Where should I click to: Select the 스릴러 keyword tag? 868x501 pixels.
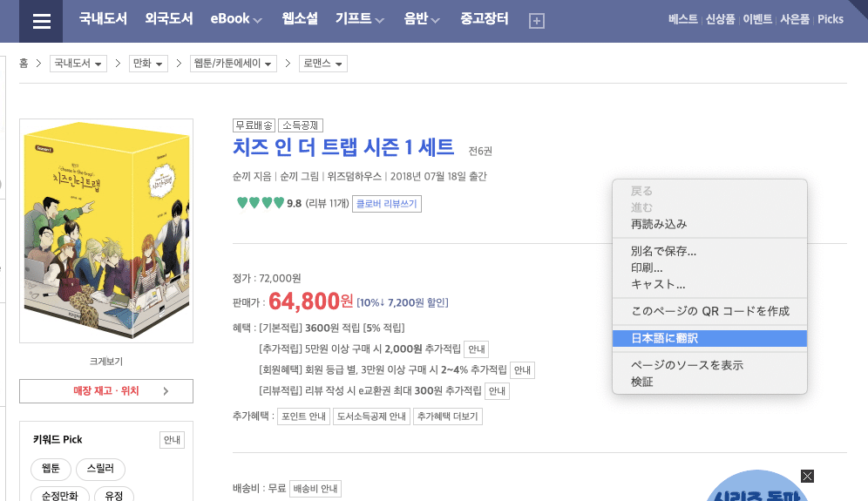point(100,469)
